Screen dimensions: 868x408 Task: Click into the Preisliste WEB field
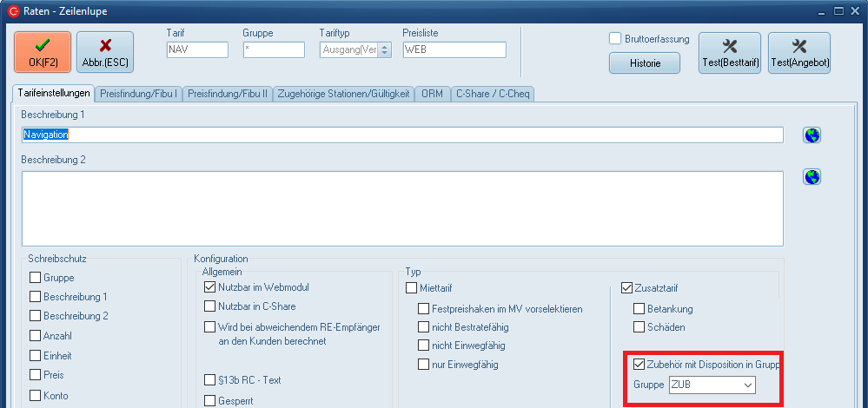tap(454, 49)
